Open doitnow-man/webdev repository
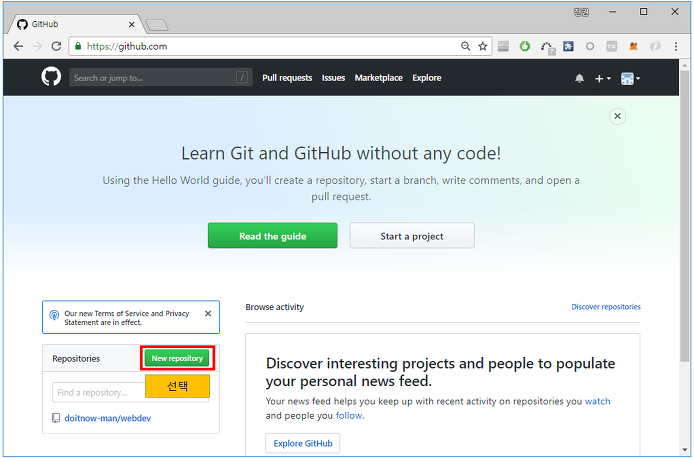The height and width of the screenshot is (458, 694). (108, 418)
